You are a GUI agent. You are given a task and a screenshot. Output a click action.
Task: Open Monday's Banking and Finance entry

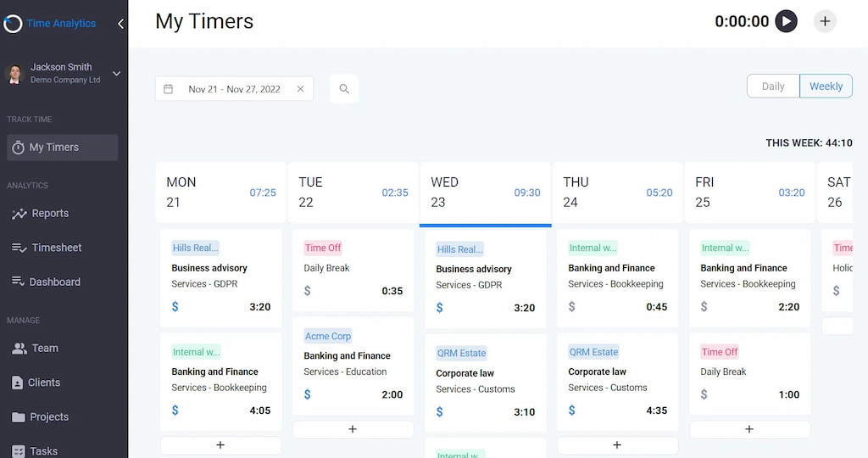(221, 383)
